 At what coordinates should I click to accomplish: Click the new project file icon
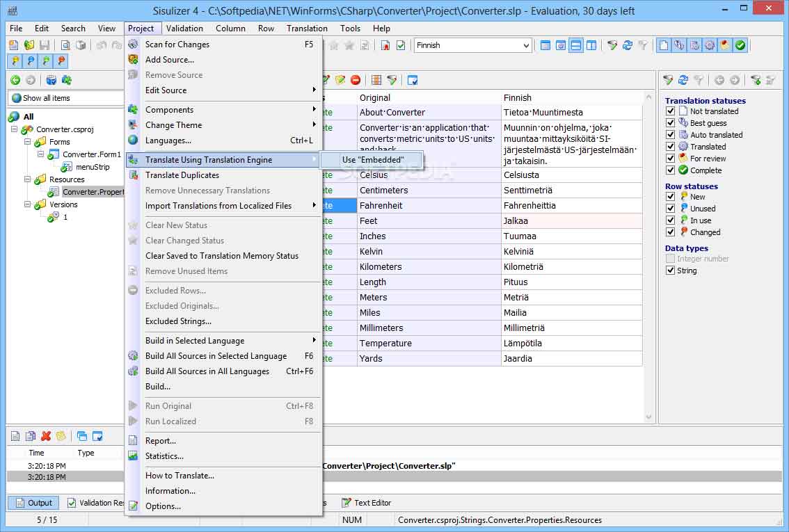tap(14, 45)
